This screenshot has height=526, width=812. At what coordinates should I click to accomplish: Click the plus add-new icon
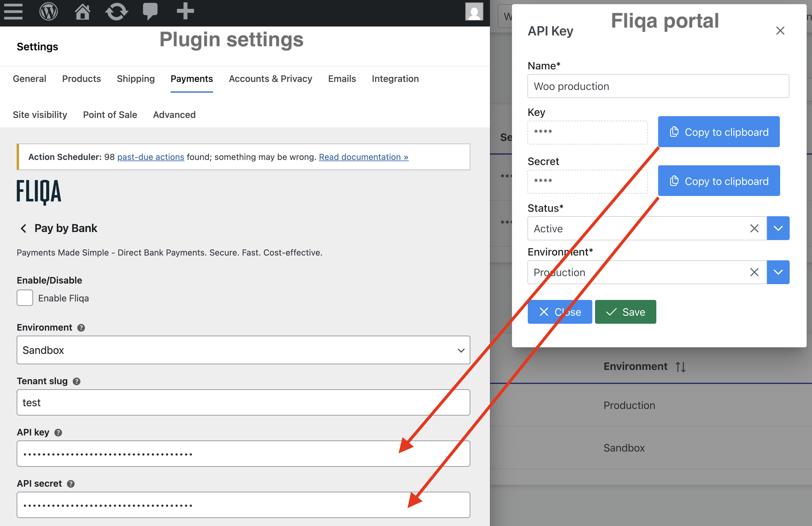(x=185, y=11)
